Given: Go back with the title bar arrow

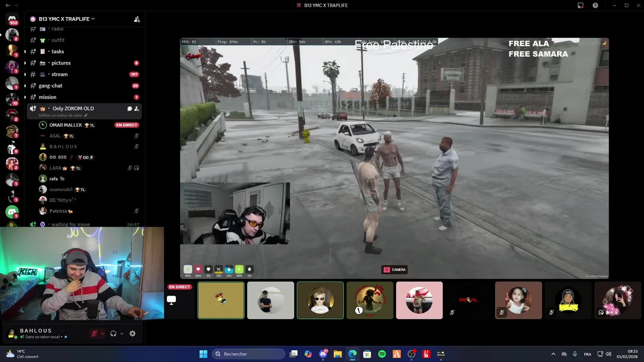Looking at the screenshot, I should click(x=8, y=6).
